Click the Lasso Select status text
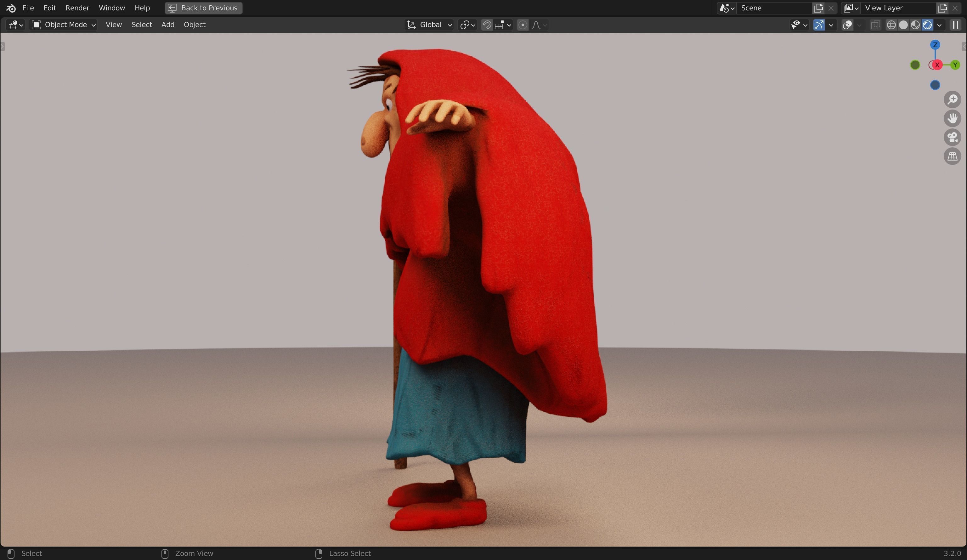 point(350,553)
